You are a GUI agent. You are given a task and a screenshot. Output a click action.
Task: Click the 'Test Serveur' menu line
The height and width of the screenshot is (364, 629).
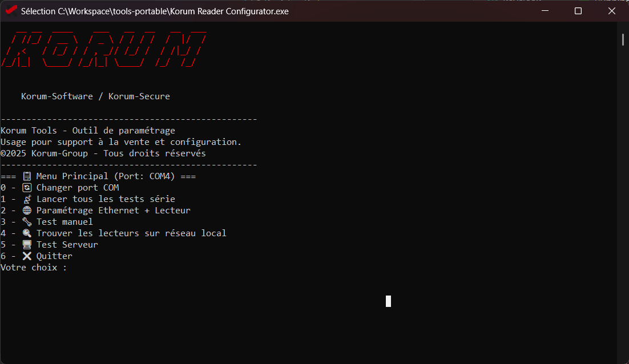49,245
